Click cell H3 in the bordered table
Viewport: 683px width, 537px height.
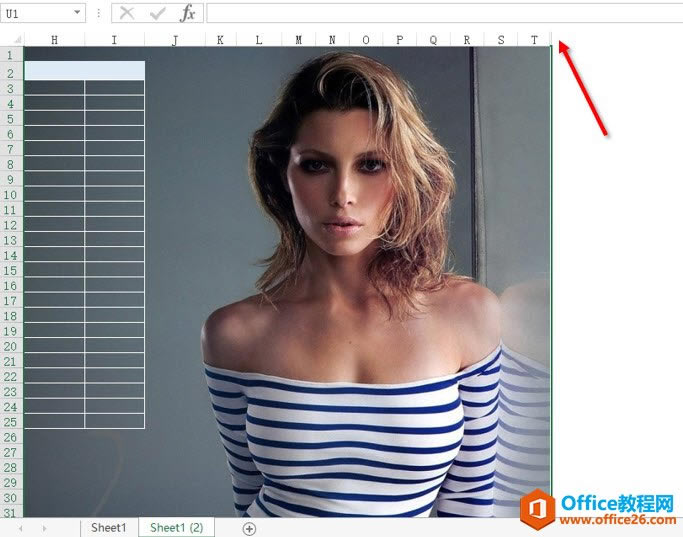coord(54,88)
